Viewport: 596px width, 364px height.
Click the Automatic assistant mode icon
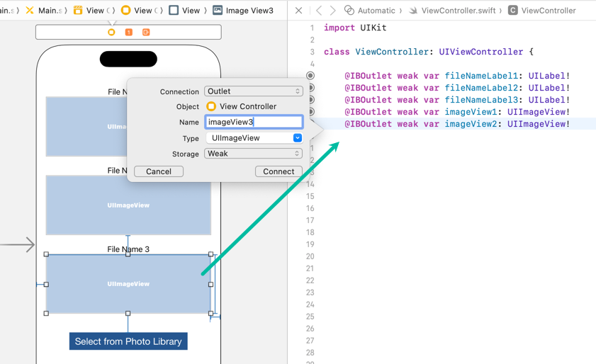[349, 11]
